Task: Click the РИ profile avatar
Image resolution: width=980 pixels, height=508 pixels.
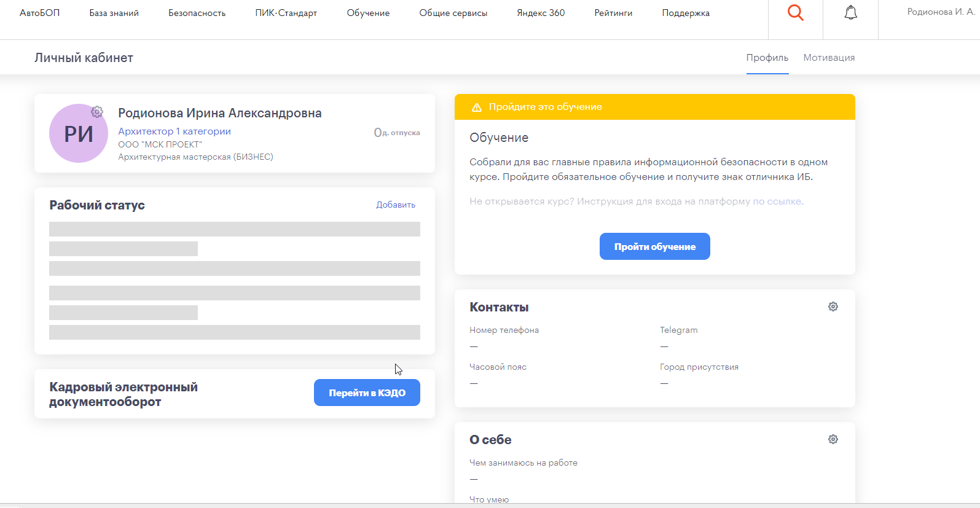Action: coord(79,133)
